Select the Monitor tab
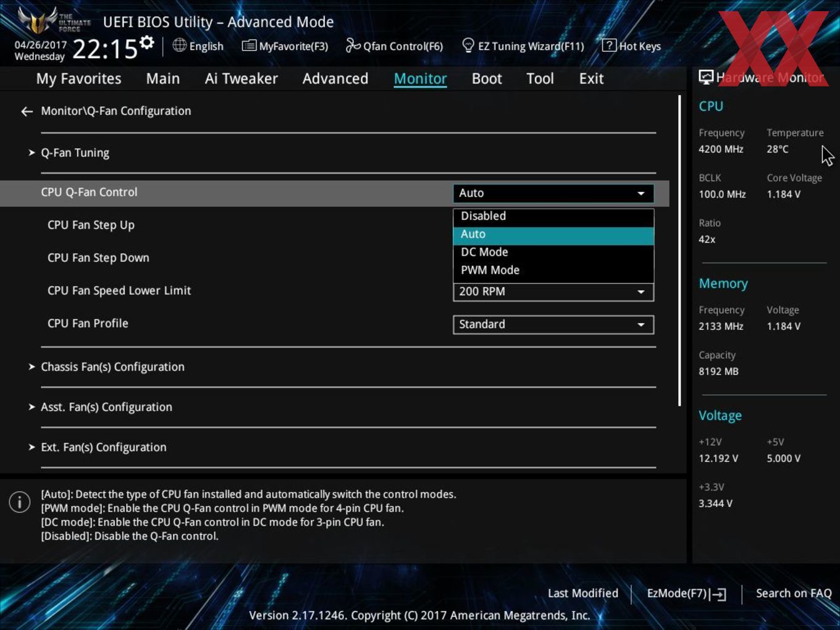Image resolution: width=840 pixels, height=630 pixels. click(420, 78)
